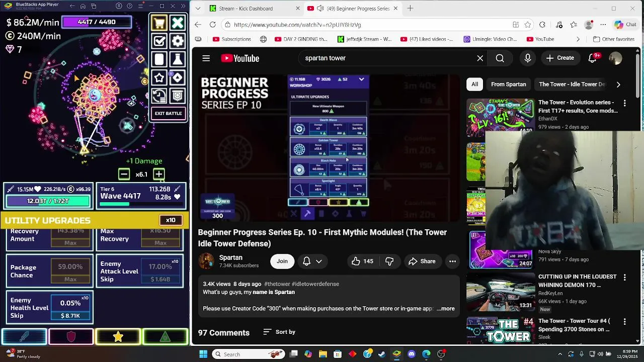Click the browser address bar URL
644x362 pixels.
[x=297, y=25]
